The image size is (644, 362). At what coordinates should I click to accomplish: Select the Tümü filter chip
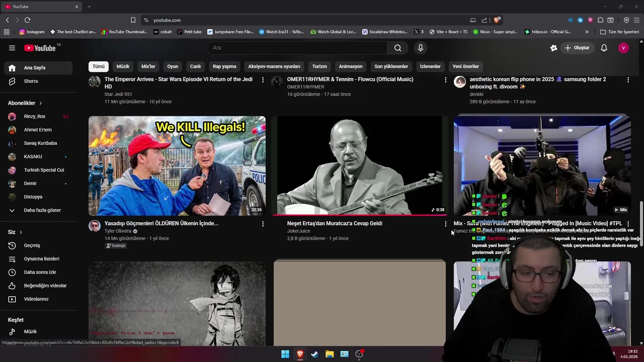pos(99,66)
